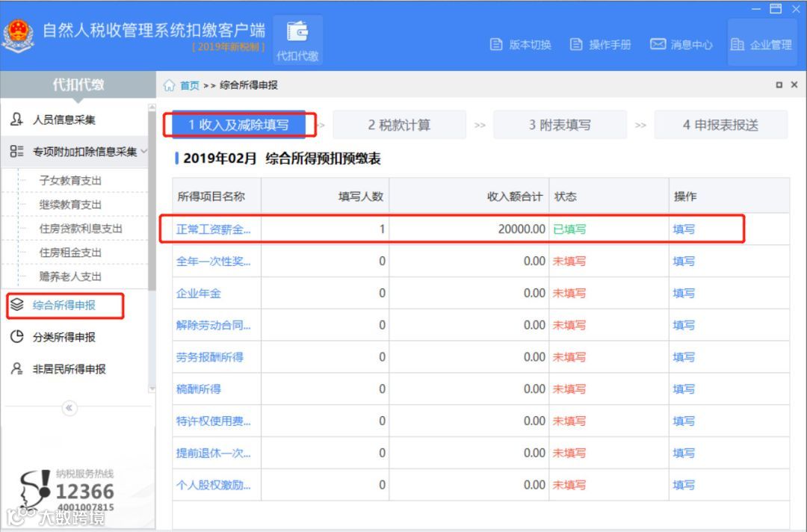Open the 企业年金 item link
Viewport: 807px width, 532px height.
pos(199,293)
